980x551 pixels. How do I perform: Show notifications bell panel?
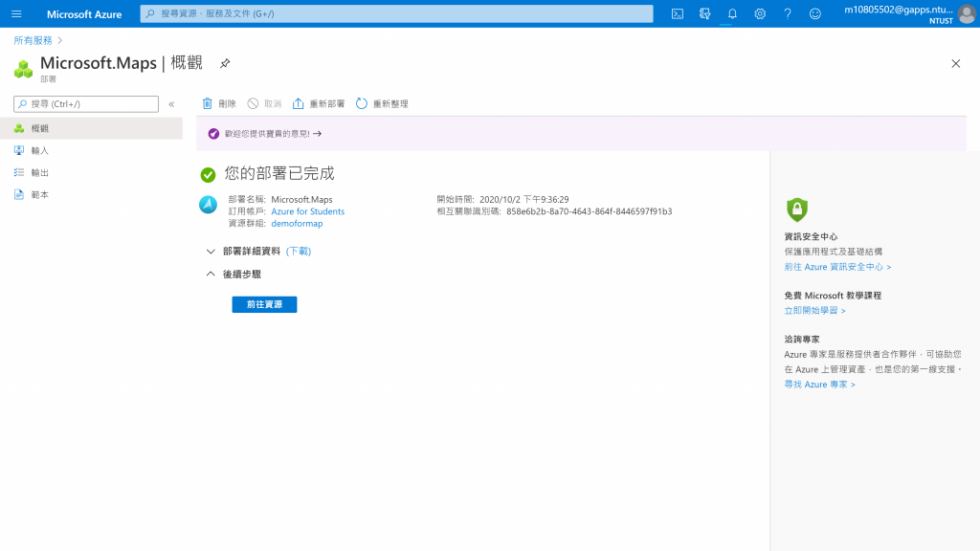pos(732,13)
